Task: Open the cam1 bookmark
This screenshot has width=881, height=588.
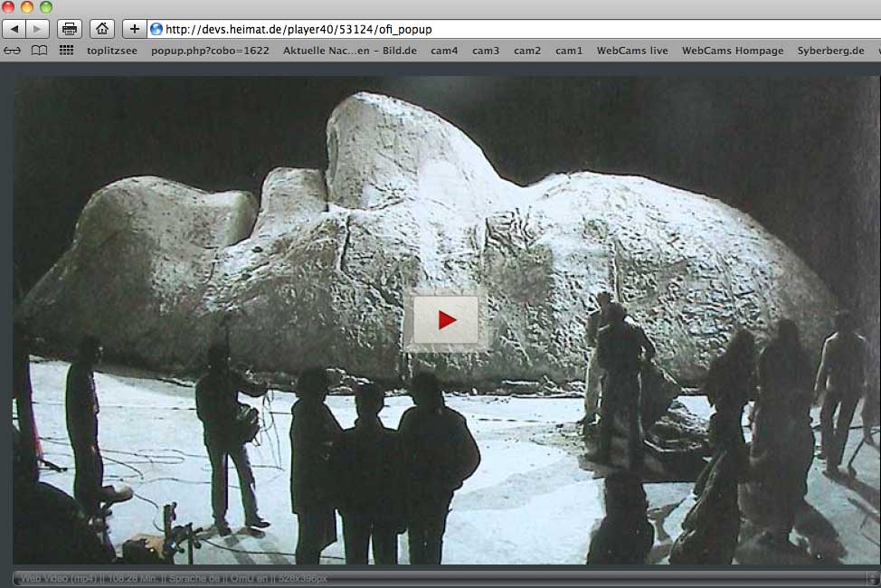Action: coord(569,51)
